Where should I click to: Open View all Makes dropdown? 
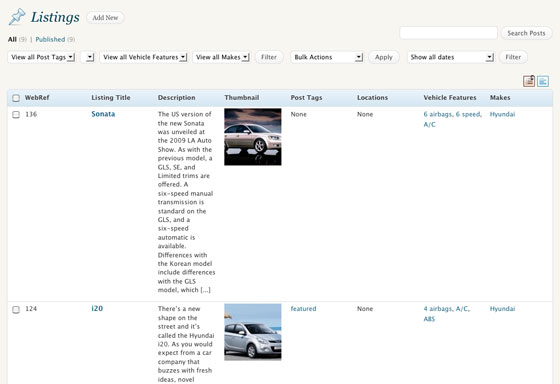pos(221,57)
